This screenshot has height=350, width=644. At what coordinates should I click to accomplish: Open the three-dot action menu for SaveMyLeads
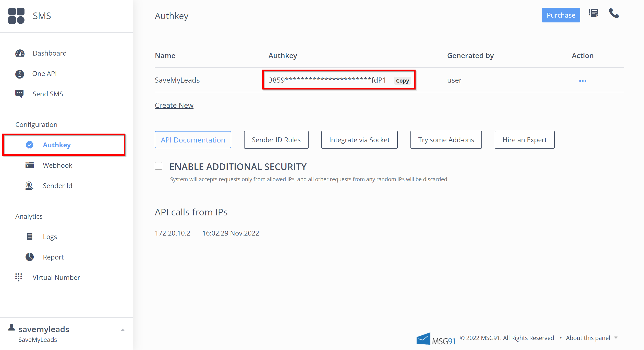point(583,81)
